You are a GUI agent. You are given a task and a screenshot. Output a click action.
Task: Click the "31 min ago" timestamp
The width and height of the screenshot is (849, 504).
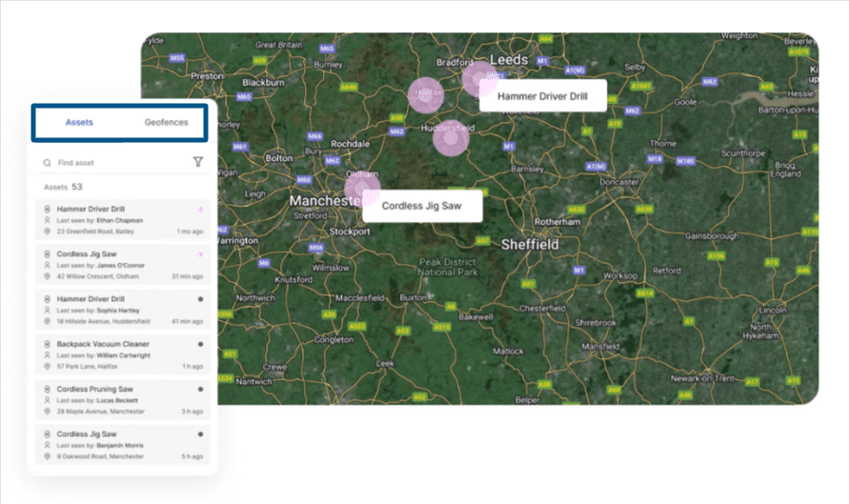tap(188, 276)
